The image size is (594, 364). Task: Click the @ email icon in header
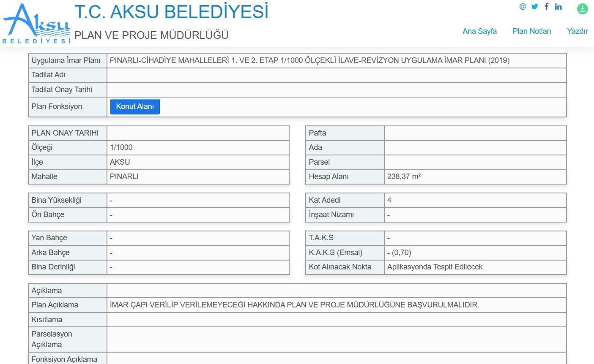523,7
